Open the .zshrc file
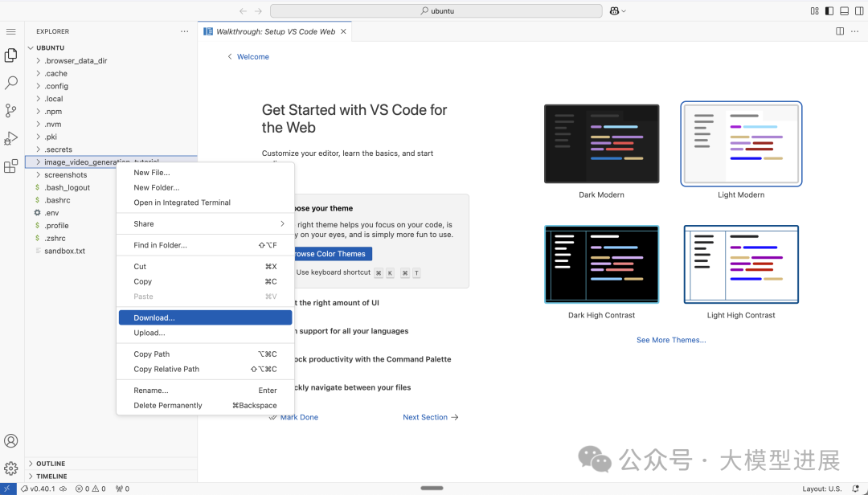 point(55,239)
